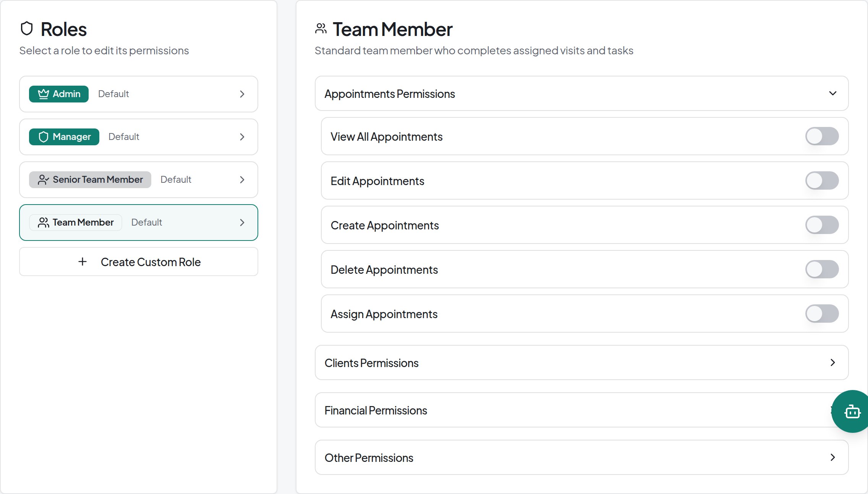Select the Senior Team Member badge
The width and height of the screenshot is (868, 494).
[x=90, y=180]
